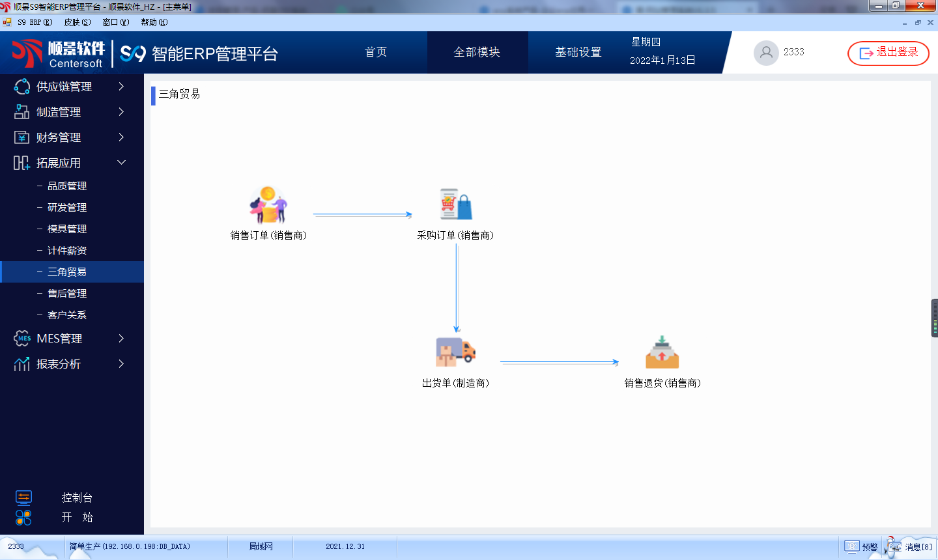The height and width of the screenshot is (560, 938).
Task: Click the 开 始 start label
Action: coord(77,517)
